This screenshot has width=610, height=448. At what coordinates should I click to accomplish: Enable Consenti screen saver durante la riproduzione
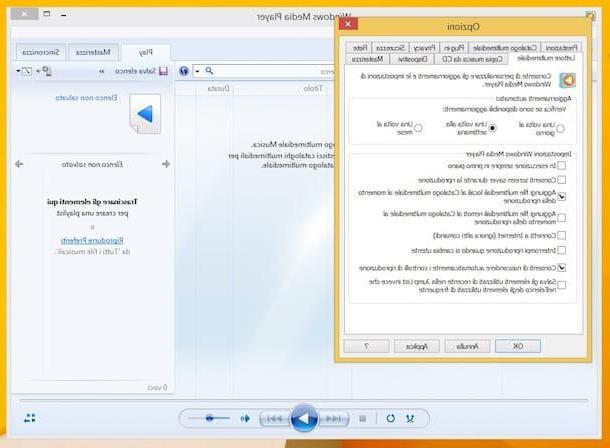point(561,180)
